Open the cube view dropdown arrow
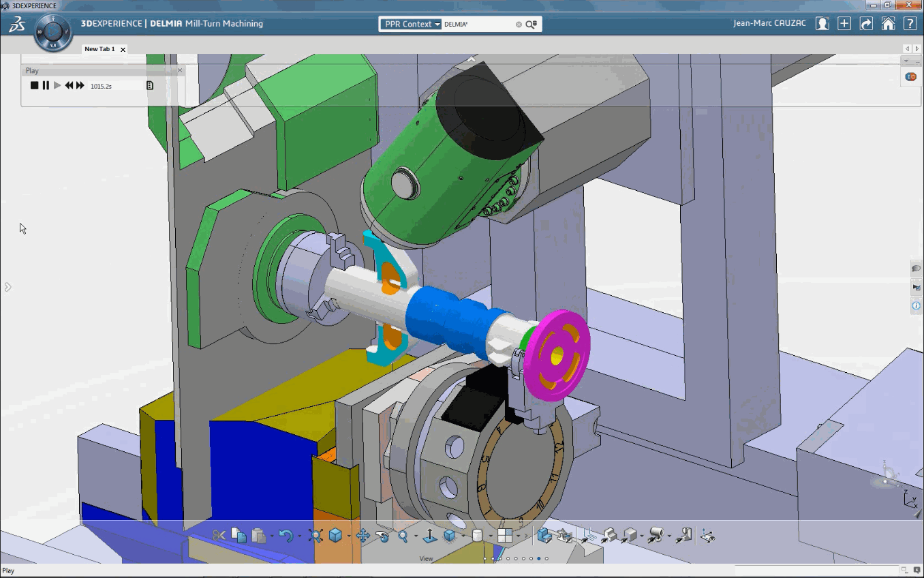 point(348,536)
